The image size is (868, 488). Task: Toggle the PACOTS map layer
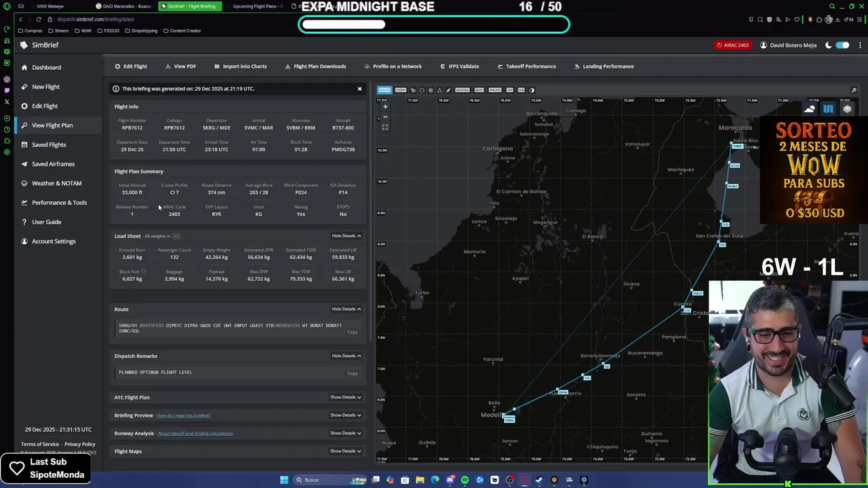click(x=495, y=90)
